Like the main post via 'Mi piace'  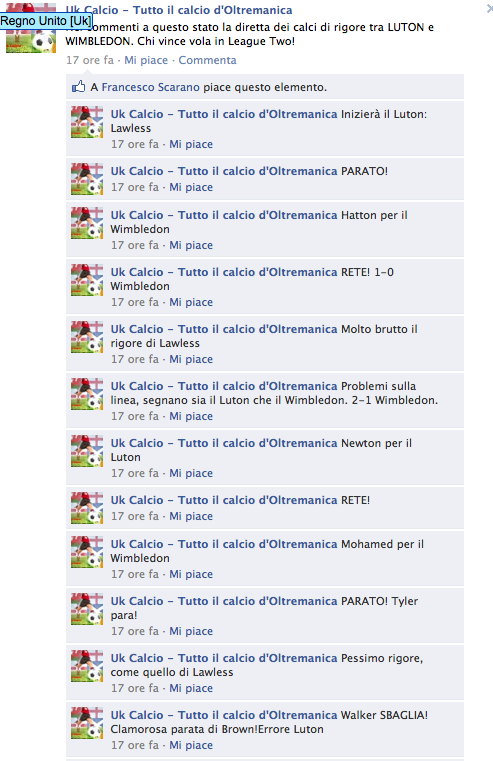pos(146,60)
